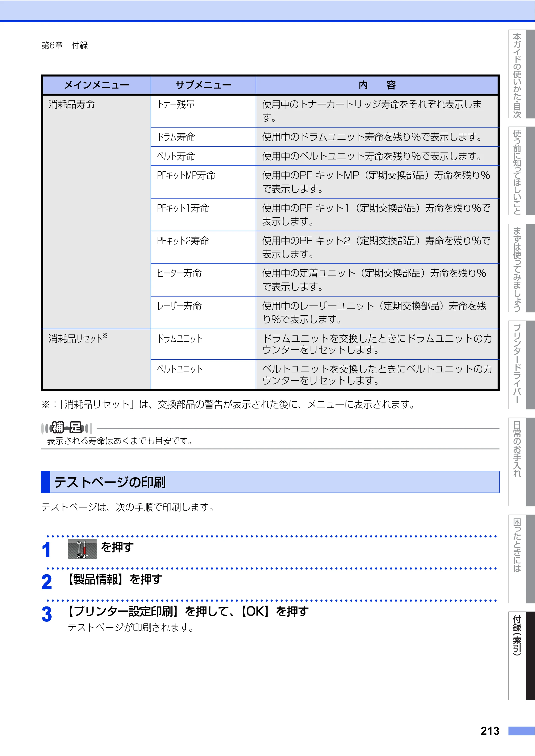
Task: Click the 補足 note badge
Action: click(x=67, y=427)
